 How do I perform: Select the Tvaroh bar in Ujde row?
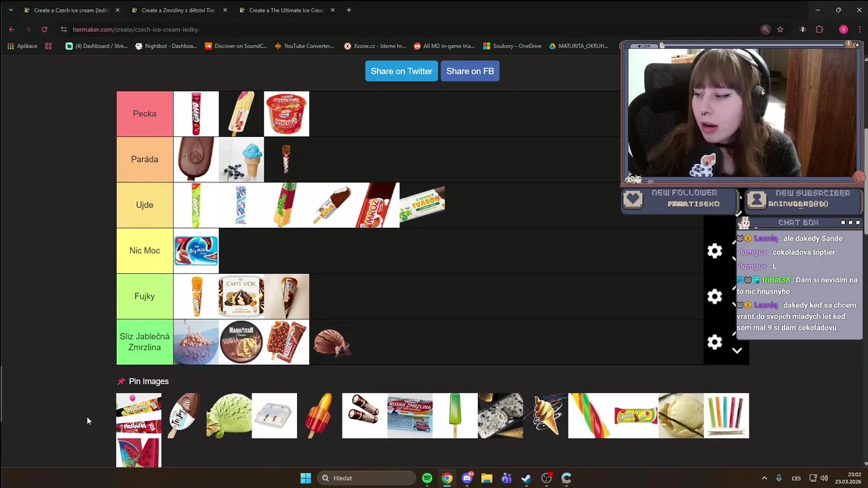[422, 205]
